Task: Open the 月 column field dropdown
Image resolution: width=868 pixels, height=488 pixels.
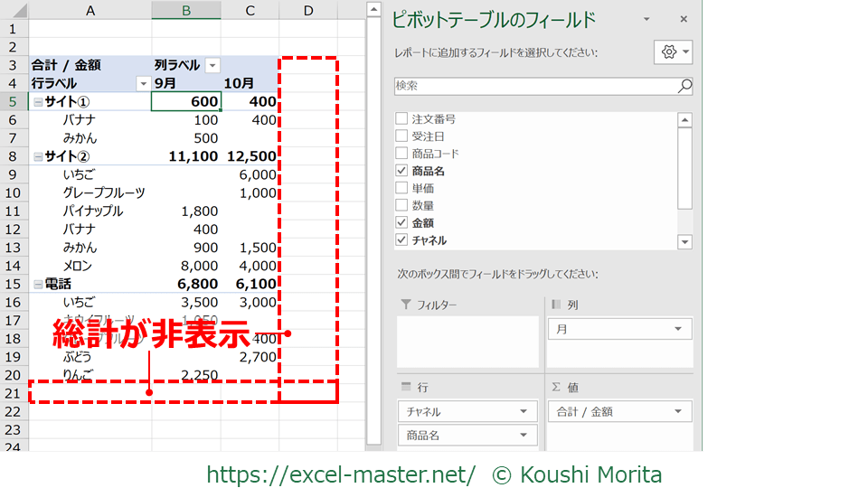Action: (678, 330)
